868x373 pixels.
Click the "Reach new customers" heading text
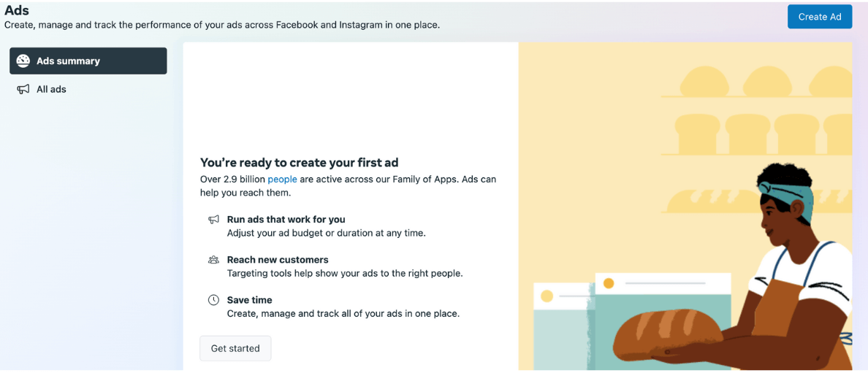278,260
